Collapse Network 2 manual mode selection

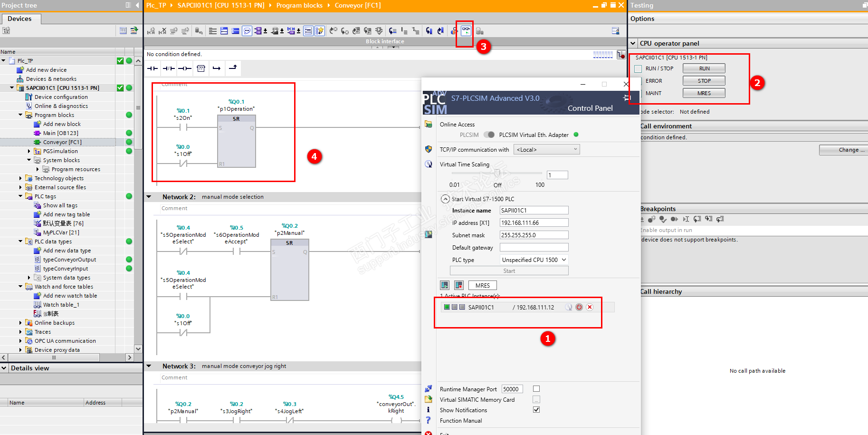[x=149, y=197]
